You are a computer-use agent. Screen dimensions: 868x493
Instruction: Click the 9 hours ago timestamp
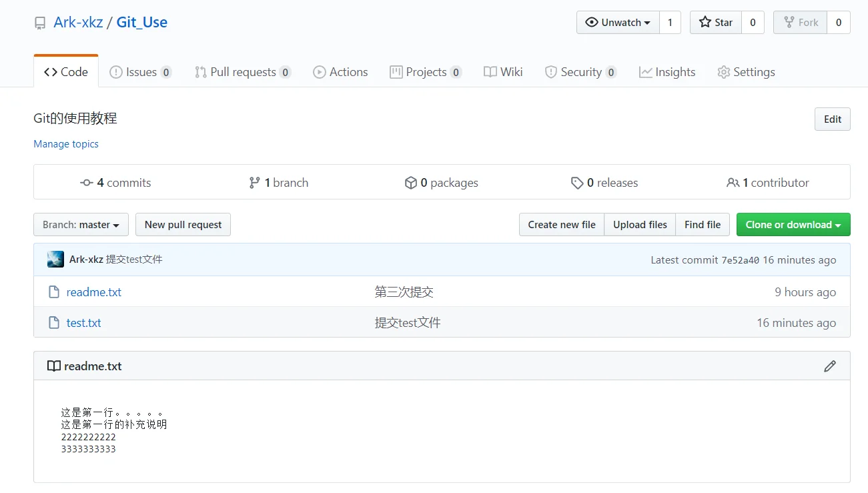point(805,292)
